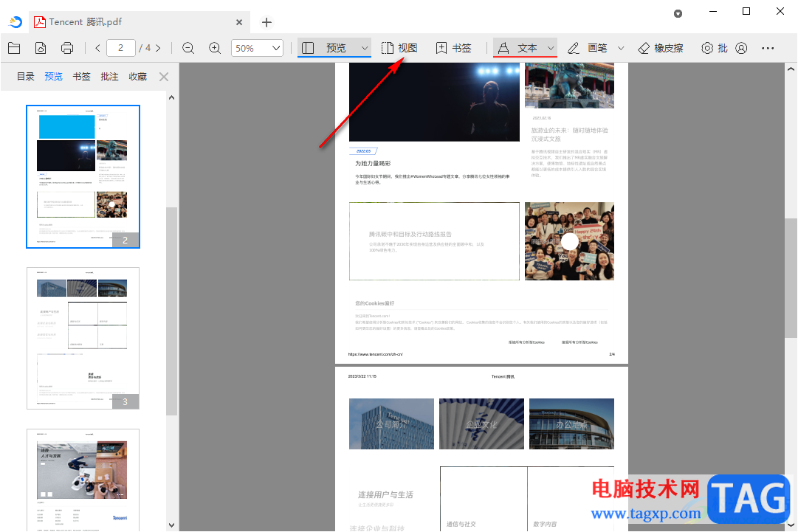This screenshot has height=532, width=798.
Task: Click the document vertical scrollbar handle
Action: click(791, 278)
